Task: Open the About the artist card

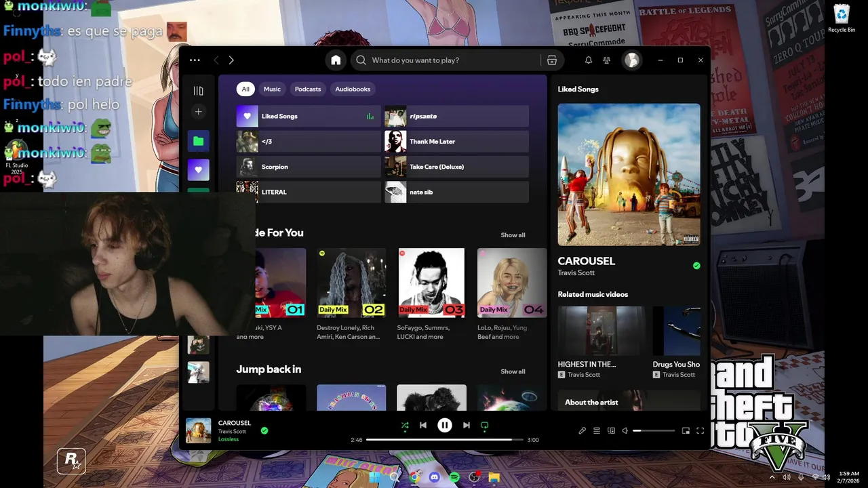Action: 629,400
